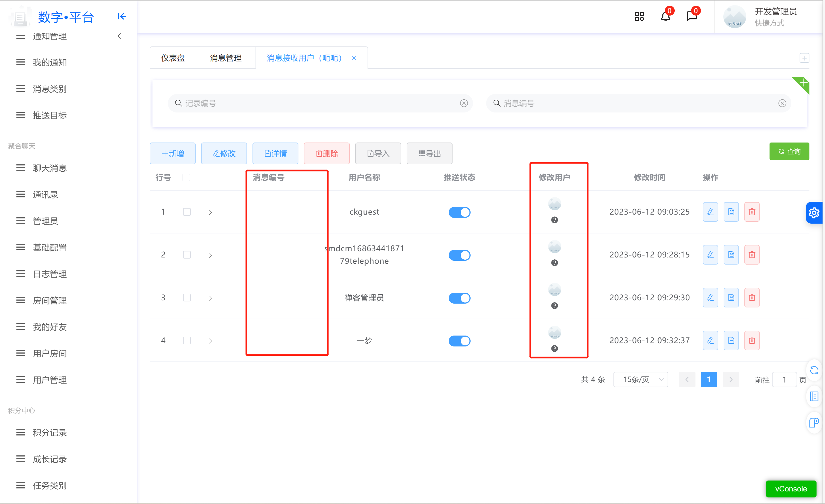Go to next page arrow
Viewport: 825px width, 504px height.
coord(731,379)
